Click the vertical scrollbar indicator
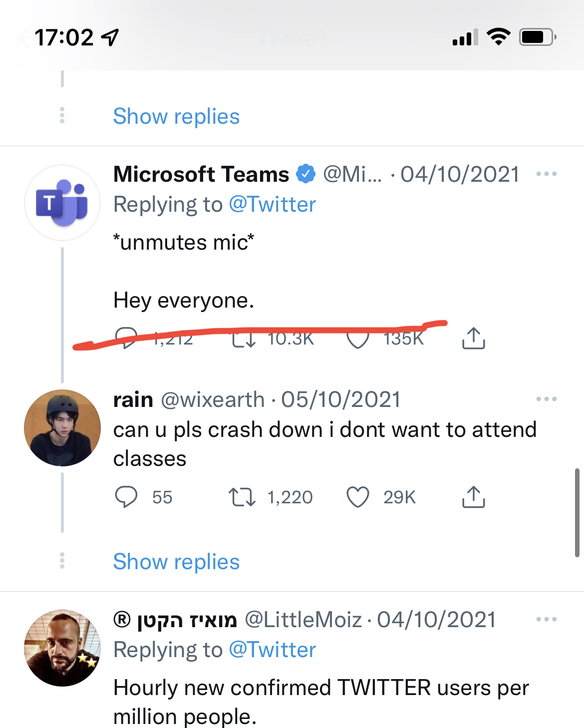584x728 pixels. click(x=577, y=512)
